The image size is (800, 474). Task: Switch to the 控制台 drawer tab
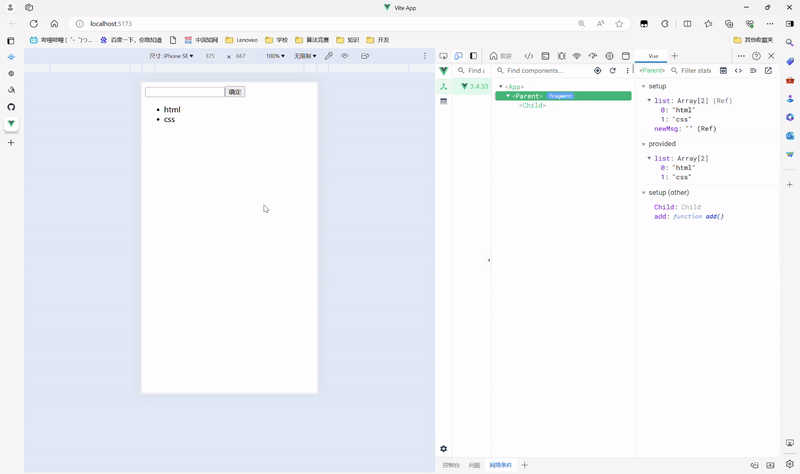[x=451, y=465]
